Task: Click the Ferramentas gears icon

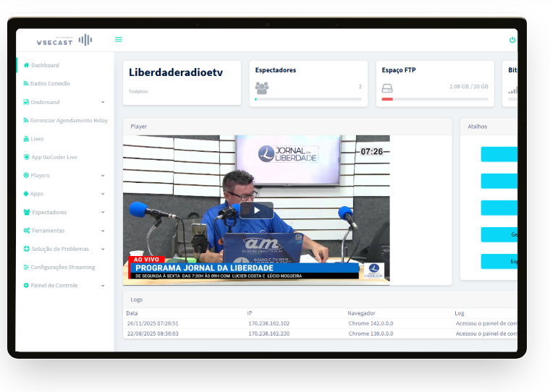Action: click(27, 231)
